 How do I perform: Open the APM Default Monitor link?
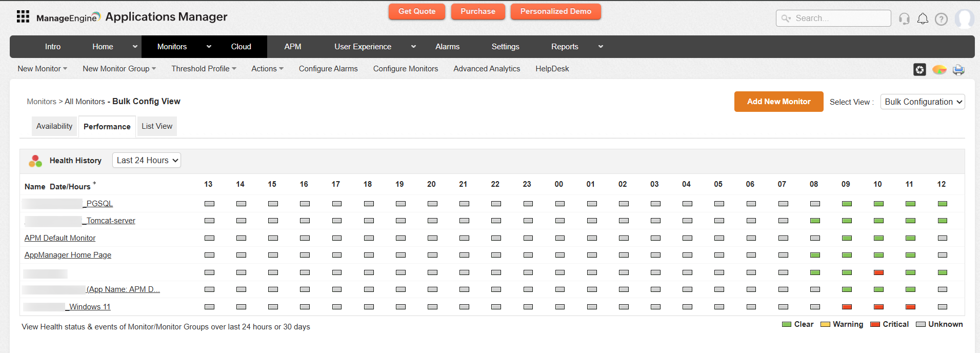[60, 238]
